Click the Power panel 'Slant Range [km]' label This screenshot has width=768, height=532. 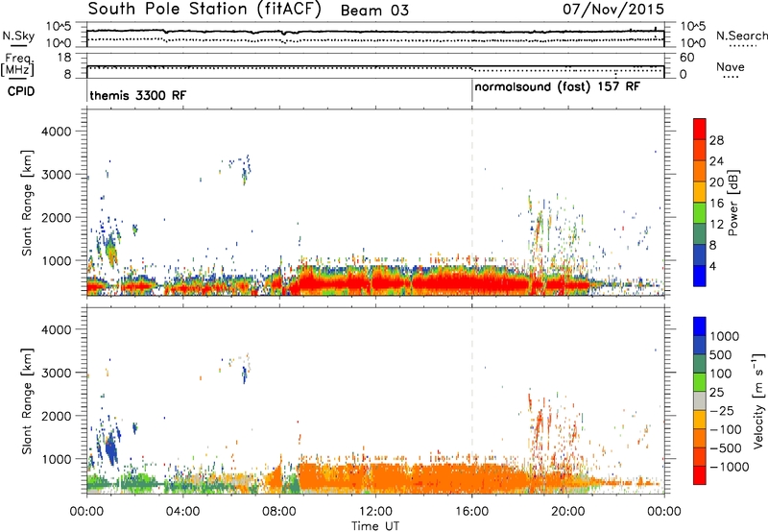(x=27, y=203)
